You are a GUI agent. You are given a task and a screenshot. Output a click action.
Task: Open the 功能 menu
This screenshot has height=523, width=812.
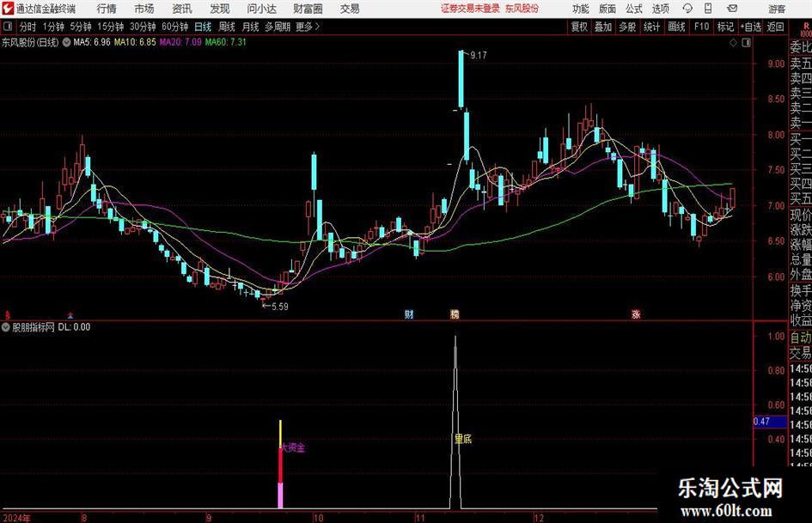581,9
